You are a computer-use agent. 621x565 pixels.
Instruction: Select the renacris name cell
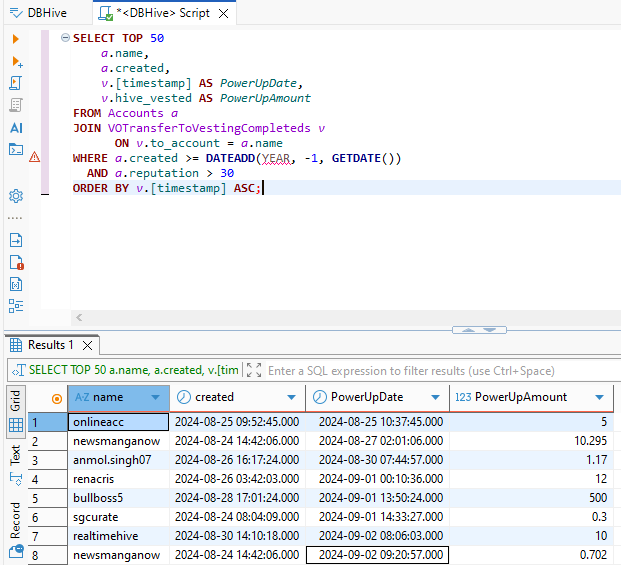[x=118, y=479]
